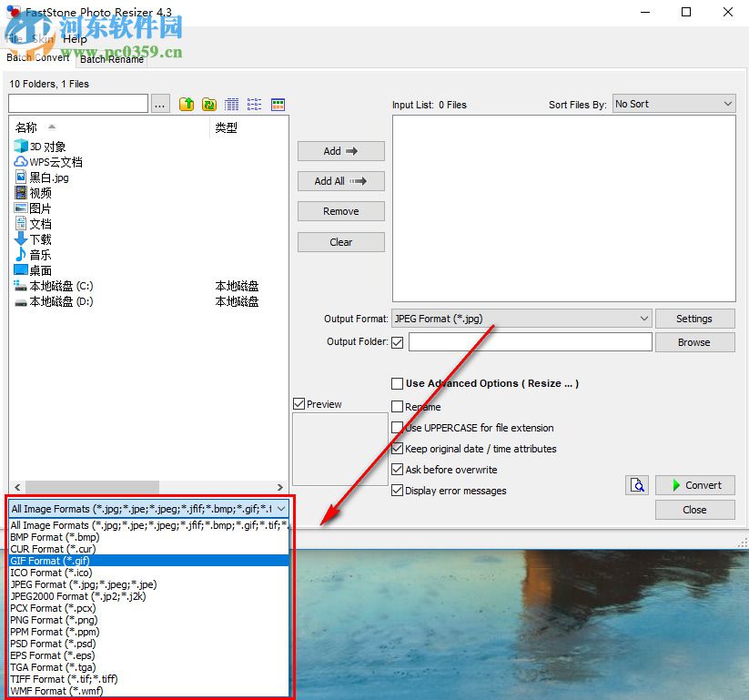Open the Help menu

75,39
